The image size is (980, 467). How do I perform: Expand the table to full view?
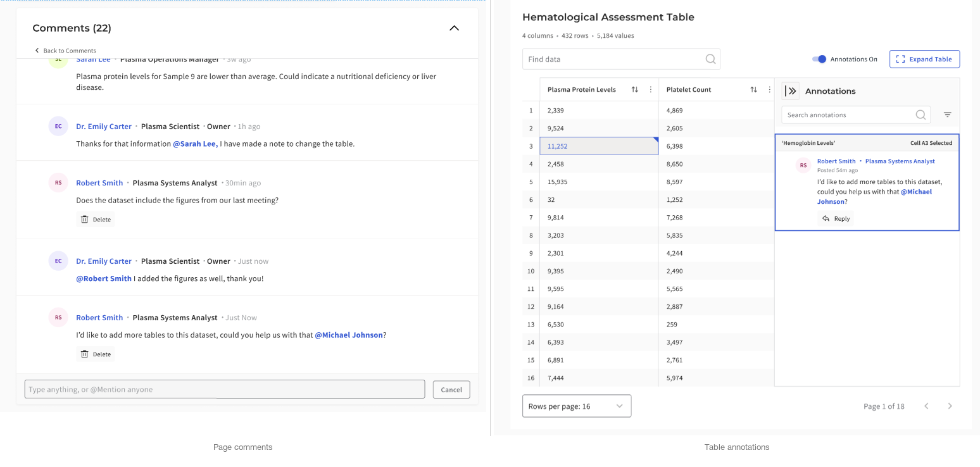click(924, 59)
